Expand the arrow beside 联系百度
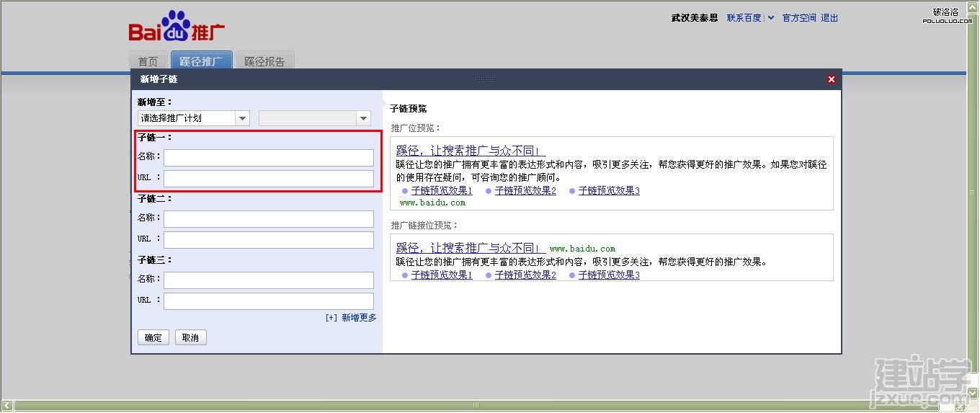 tap(770, 18)
